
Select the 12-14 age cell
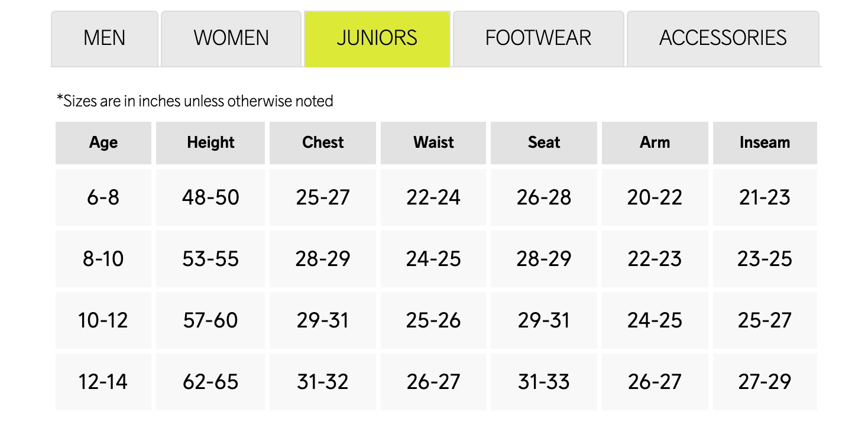[x=103, y=382]
